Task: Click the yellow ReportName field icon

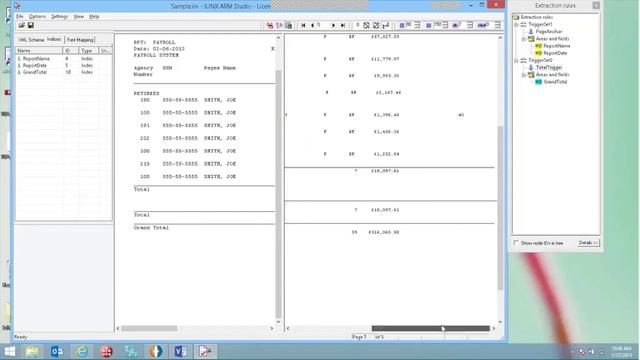Action: click(538, 46)
